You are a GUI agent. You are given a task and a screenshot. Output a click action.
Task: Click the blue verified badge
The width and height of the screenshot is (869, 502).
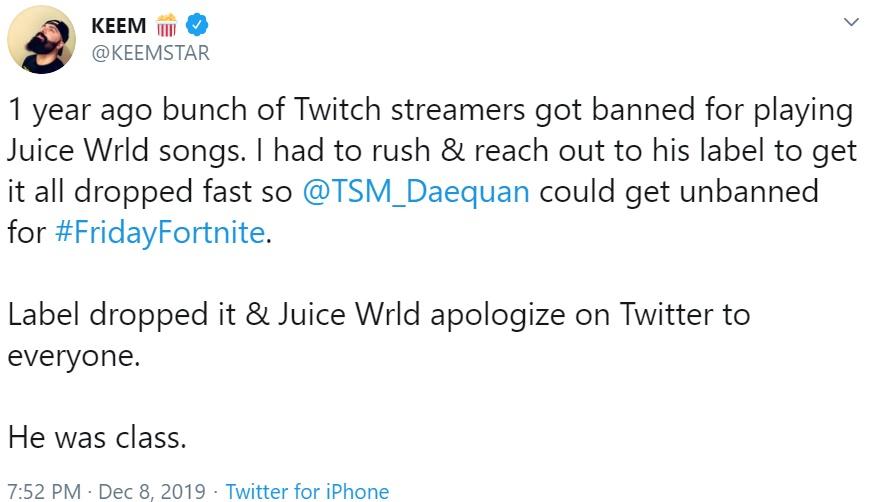pyautogui.click(x=201, y=24)
